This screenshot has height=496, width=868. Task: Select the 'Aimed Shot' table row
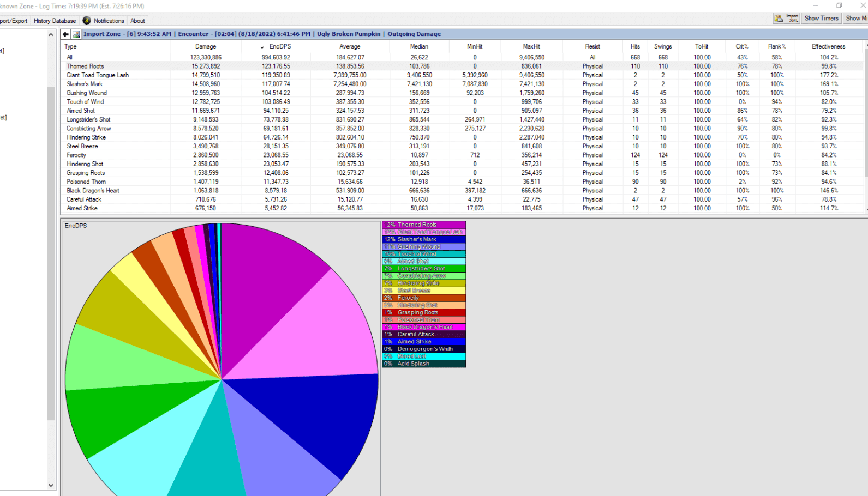[x=463, y=111]
